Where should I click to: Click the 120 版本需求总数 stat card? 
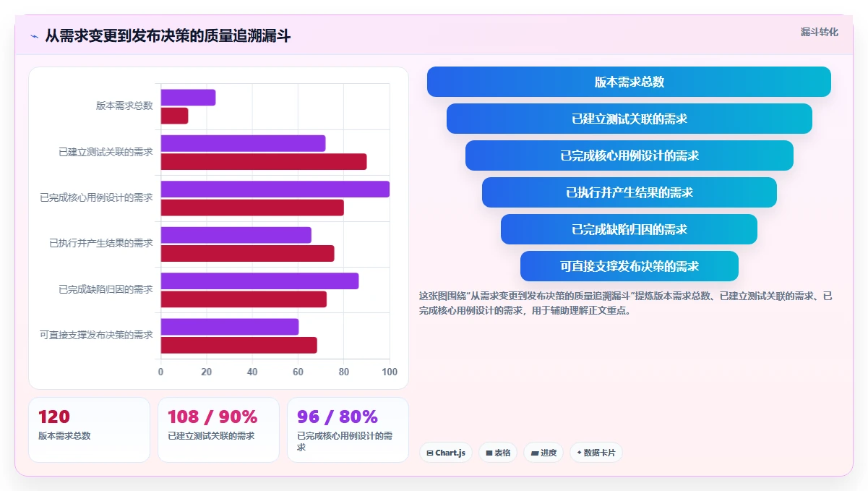click(x=89, y=430)
